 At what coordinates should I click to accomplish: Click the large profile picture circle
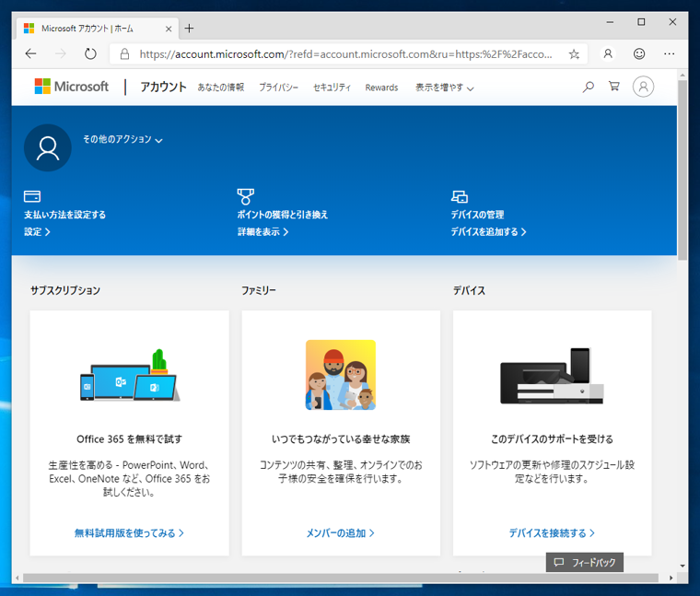(48, 147)
